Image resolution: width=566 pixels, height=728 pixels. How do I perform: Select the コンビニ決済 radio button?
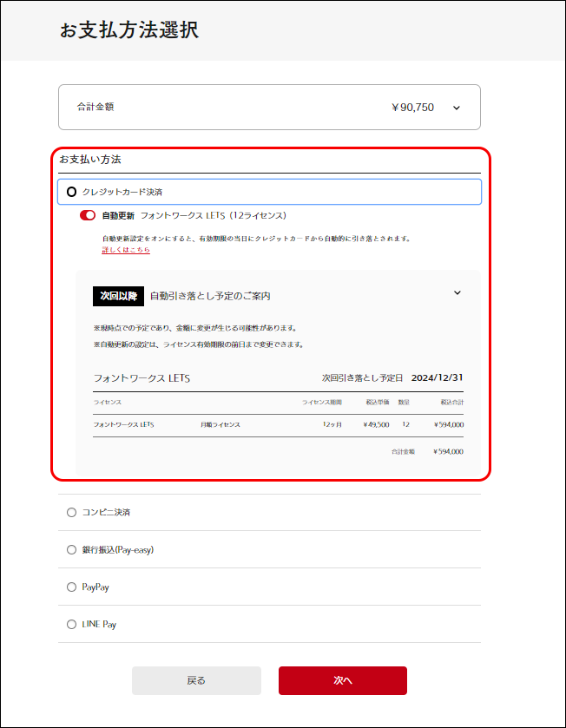tap(72, 512)
